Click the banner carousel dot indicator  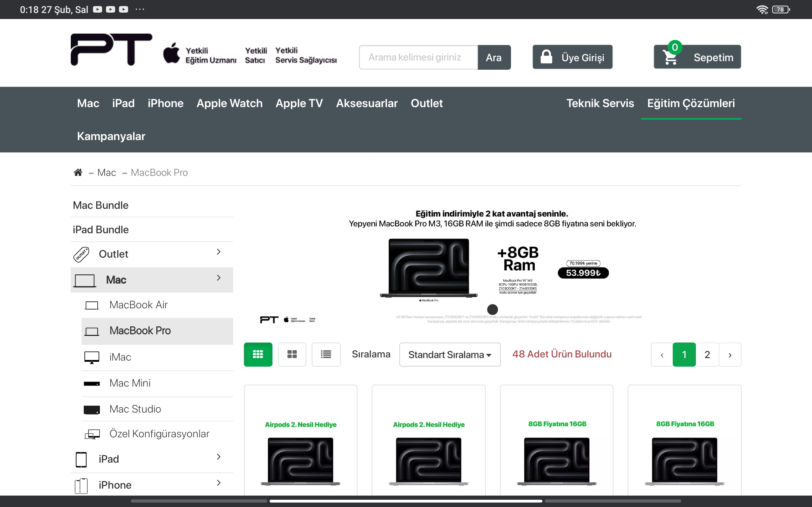[492, 309]
